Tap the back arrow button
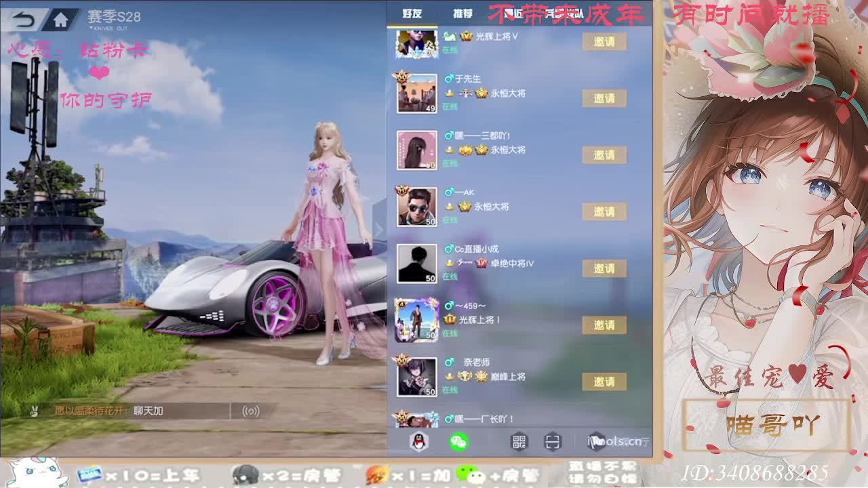 pyautogui.click(x=24, y=20)
